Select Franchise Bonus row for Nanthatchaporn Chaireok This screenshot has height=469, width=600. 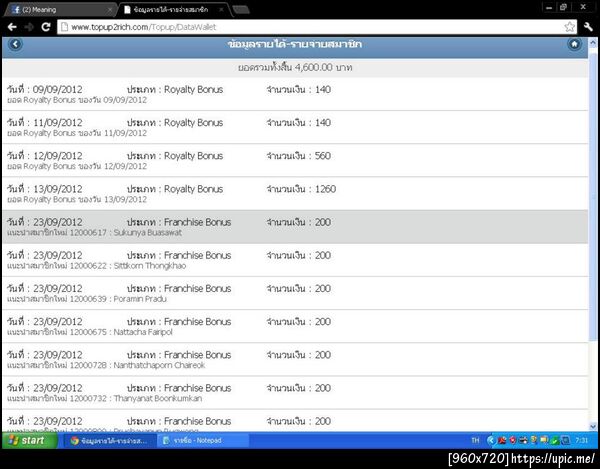(295, 360)
